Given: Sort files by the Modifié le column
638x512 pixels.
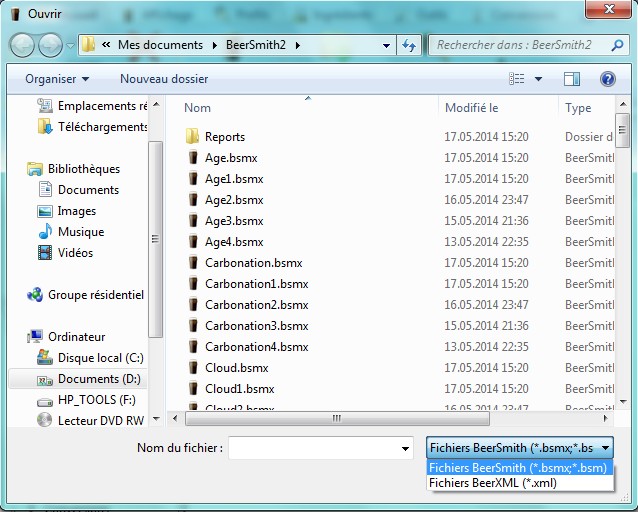Looking at the screenshot, I should (472, 107).
